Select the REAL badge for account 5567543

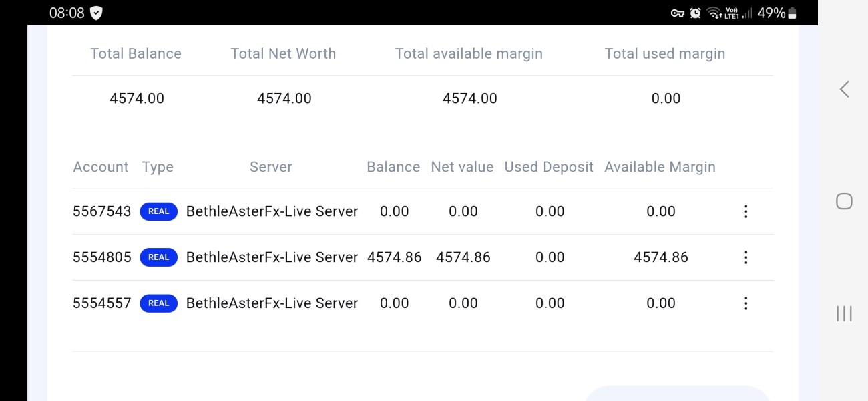point(158,211)
